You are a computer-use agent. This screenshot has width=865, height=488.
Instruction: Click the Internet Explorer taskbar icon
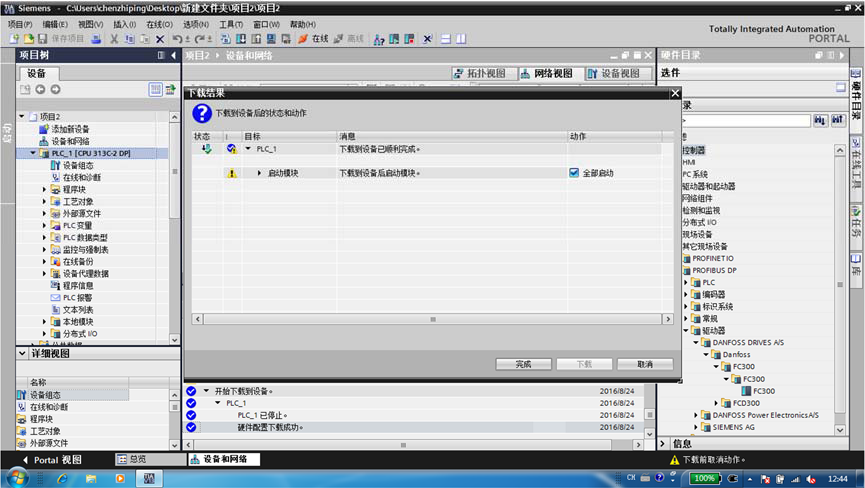point(62,478)
